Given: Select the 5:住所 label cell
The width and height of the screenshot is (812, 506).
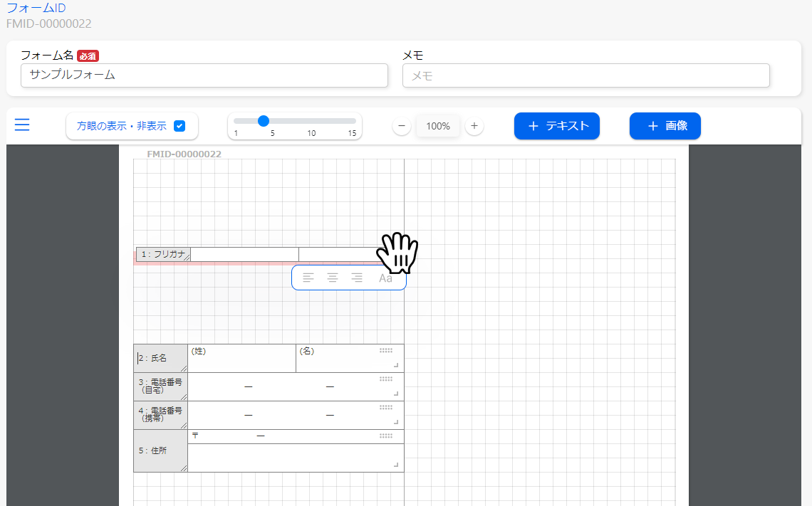Looking at the screenshot, I should tap(161, 450).
